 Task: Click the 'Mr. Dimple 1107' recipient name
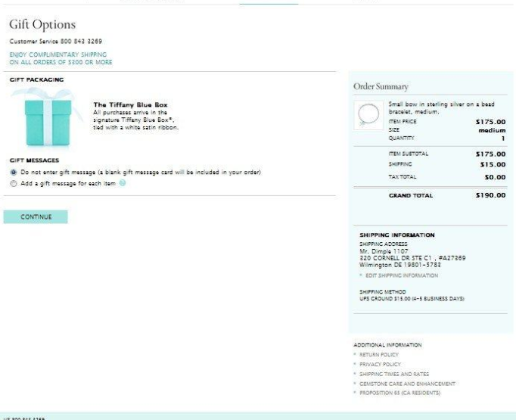(x=384, y=251)
